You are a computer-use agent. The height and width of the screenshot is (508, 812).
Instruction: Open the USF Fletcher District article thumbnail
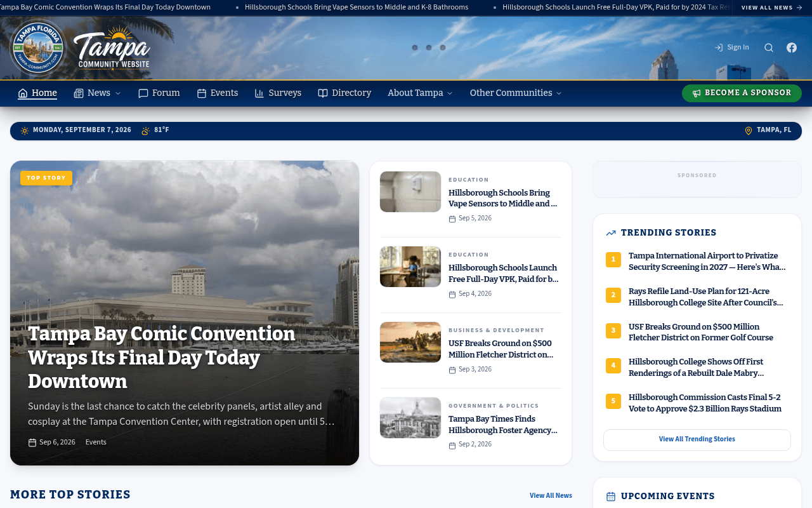point(410,342)
